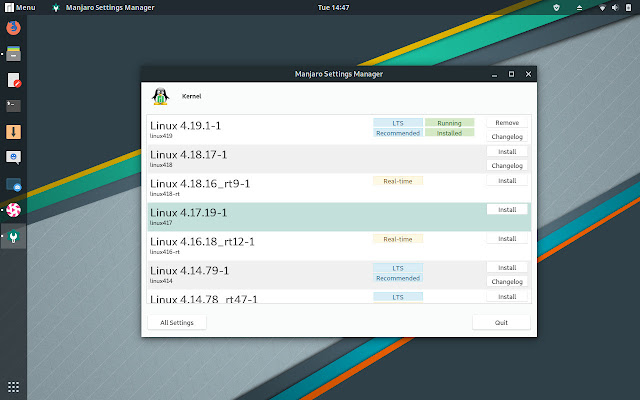
Task: Open the screenshot tool dock icon
Action: pos(13,184)
